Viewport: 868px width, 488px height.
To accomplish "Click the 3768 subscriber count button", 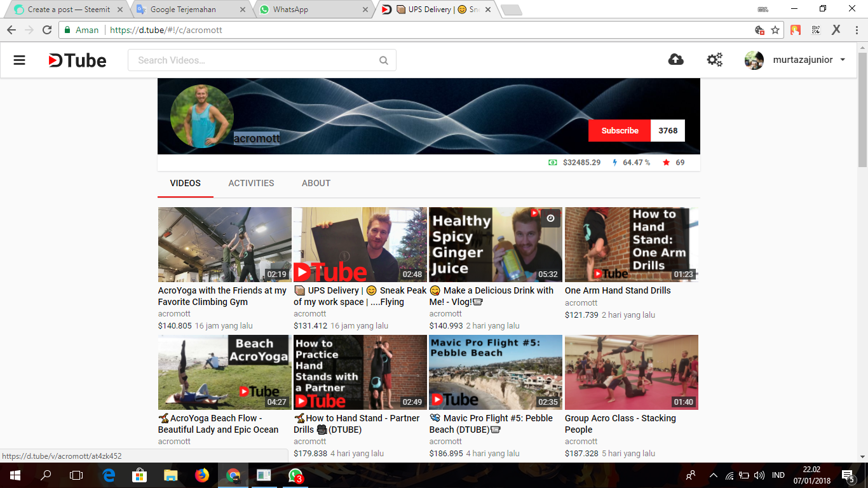I will click(667, 130).
